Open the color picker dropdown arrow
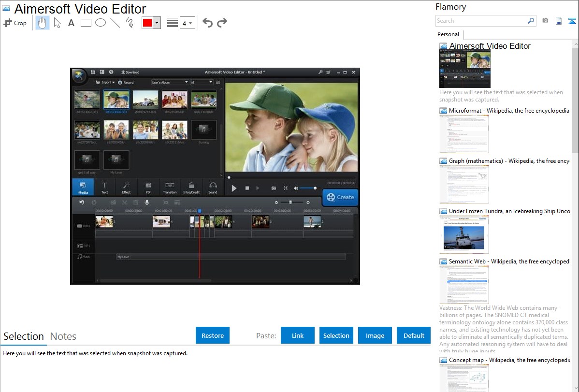579x392 pixels. coord(157,23)
